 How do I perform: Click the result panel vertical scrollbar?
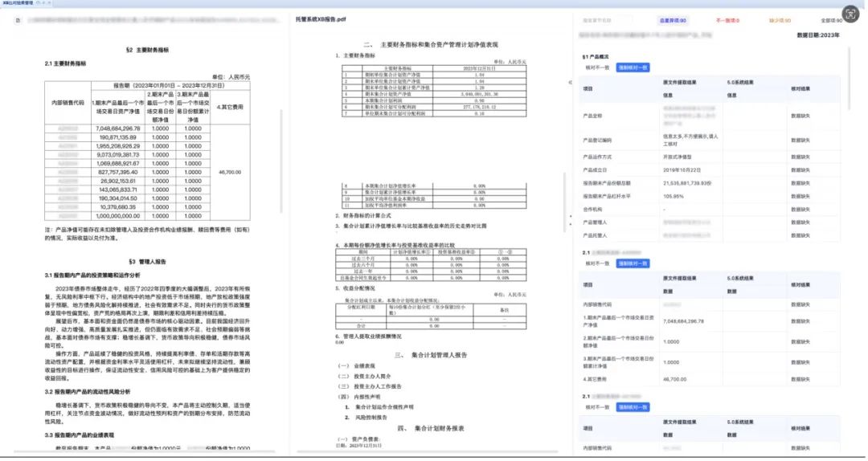point(851,79)
